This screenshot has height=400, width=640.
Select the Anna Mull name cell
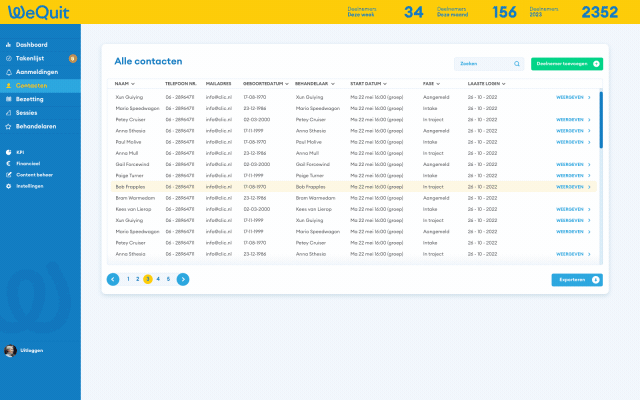click(127, 153)
